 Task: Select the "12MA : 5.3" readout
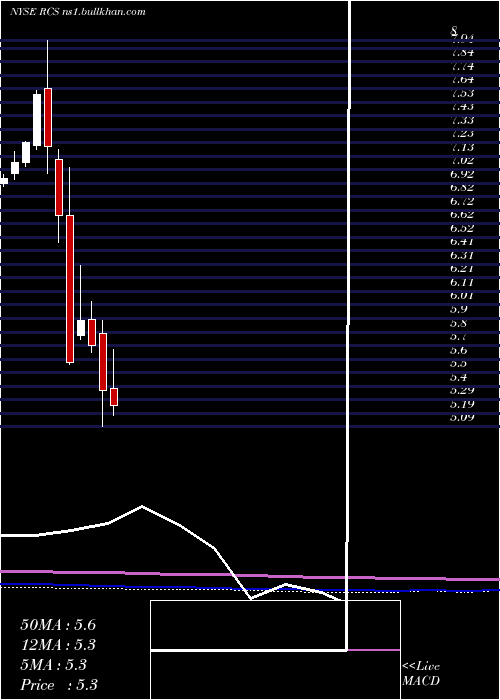tap(58, 645)
